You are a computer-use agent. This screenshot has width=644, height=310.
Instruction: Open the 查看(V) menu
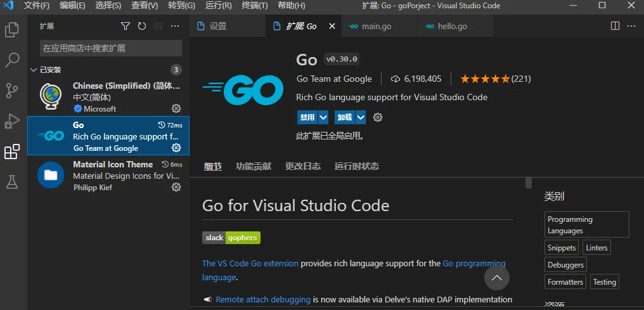[145, 6]
